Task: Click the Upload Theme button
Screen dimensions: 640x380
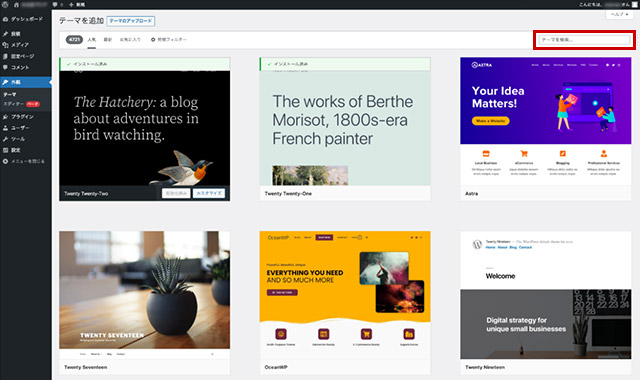Action: click(131, 21)
